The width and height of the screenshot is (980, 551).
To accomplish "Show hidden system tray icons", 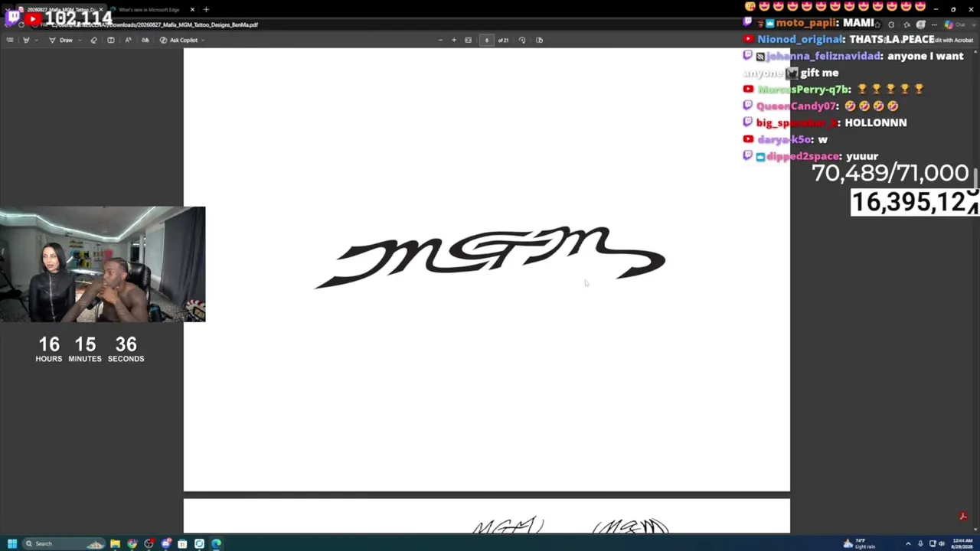I will (908, 543).
